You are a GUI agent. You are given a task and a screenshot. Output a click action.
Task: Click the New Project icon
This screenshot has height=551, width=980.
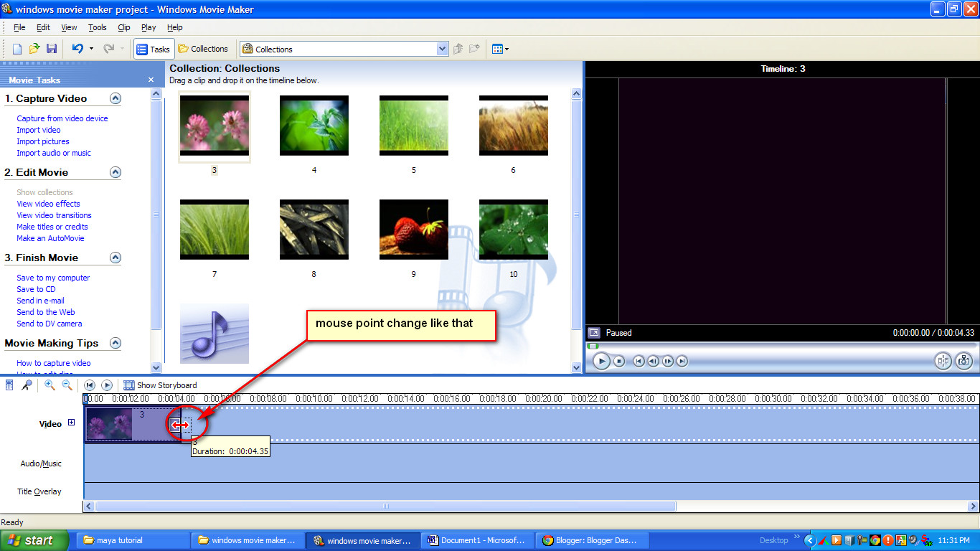coord(17,49)
